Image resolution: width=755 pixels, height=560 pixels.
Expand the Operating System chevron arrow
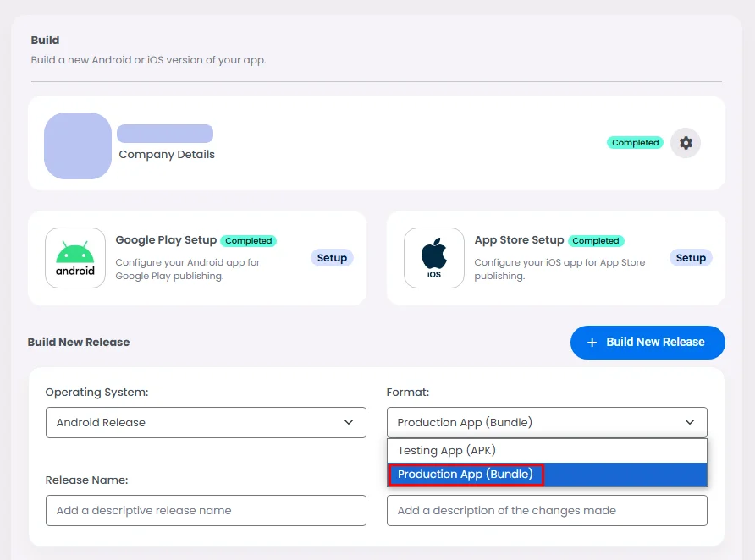click(x=349, y=422)
